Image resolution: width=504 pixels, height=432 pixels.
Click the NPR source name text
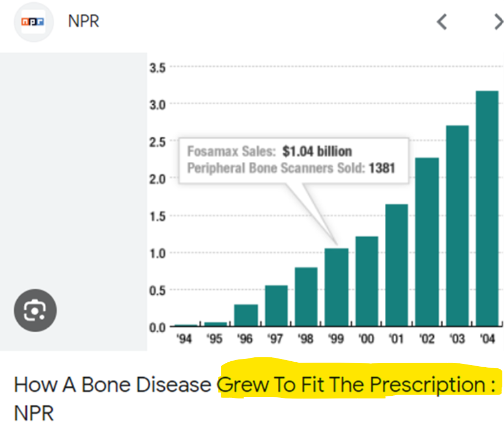click(x=83, y=22)
